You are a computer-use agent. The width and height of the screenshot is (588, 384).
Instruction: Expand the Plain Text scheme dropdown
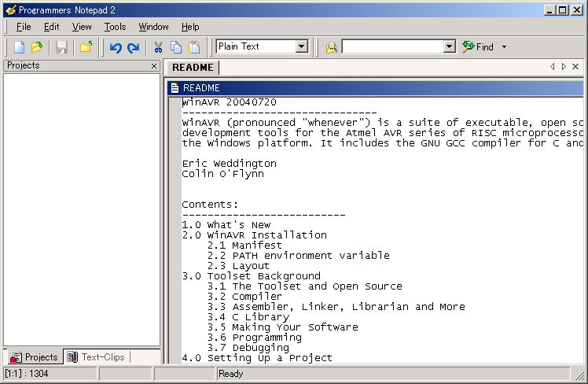(x=301, y=46)
